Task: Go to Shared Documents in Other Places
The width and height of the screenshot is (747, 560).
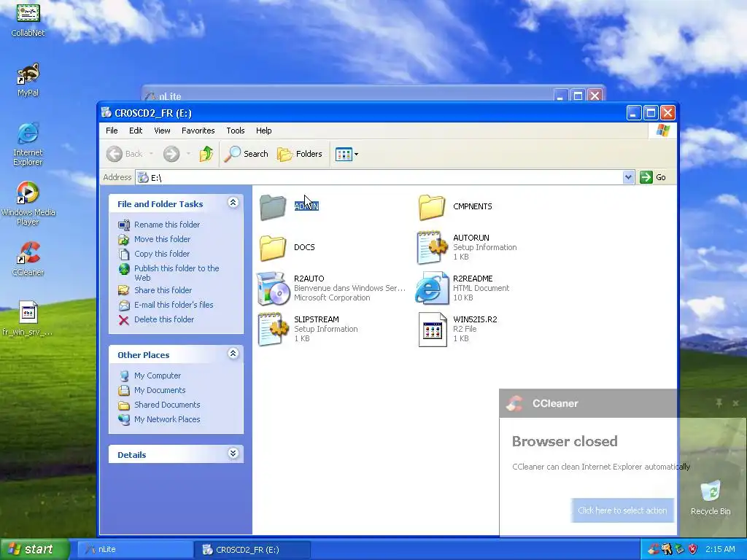Action: tap(167, 405)
